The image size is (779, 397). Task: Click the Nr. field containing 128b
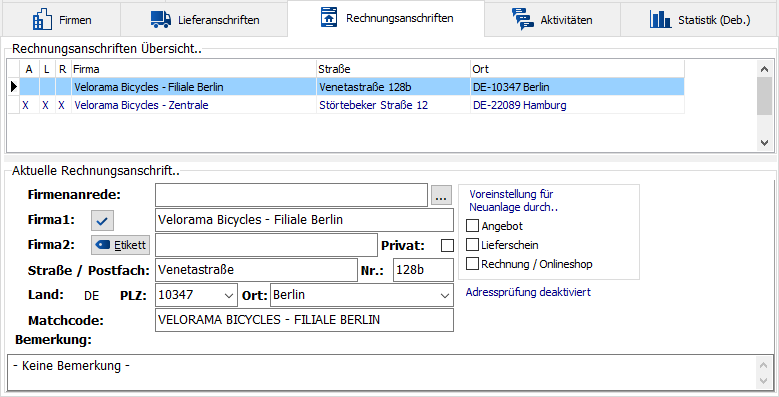(423, 270)
